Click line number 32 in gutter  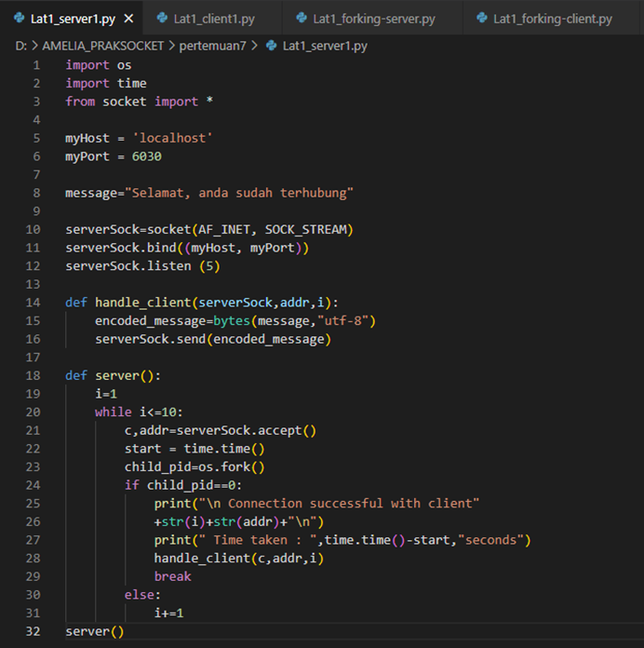coord(34,631)
